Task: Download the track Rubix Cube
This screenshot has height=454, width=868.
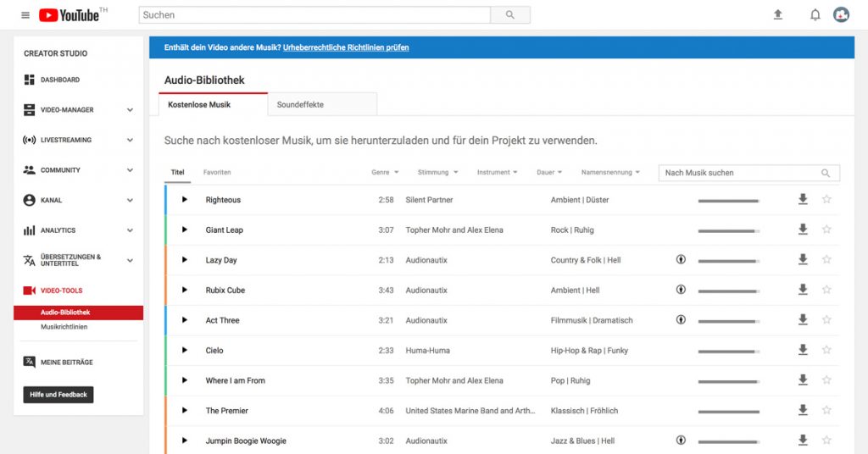Action: point(803,290)
